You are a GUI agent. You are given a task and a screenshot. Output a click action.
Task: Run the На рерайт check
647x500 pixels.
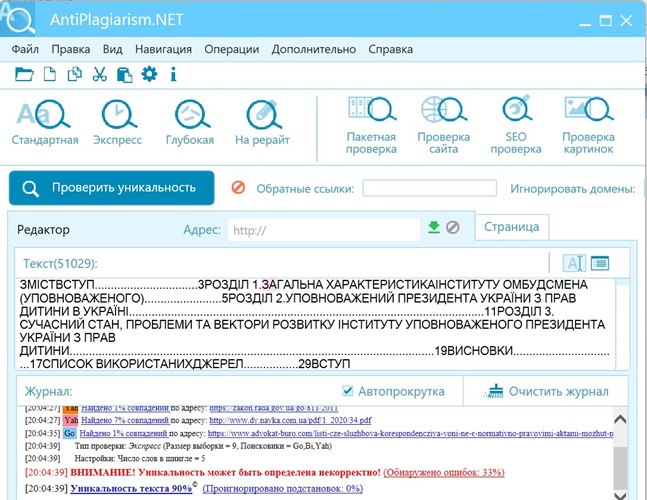[262, 123]
